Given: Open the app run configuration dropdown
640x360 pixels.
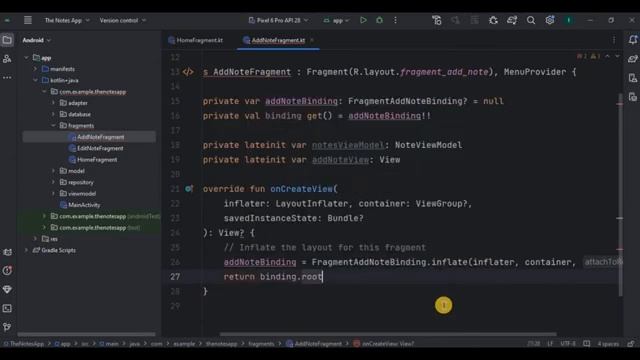Looking at the screenshot, I should [x=336, y=20].
